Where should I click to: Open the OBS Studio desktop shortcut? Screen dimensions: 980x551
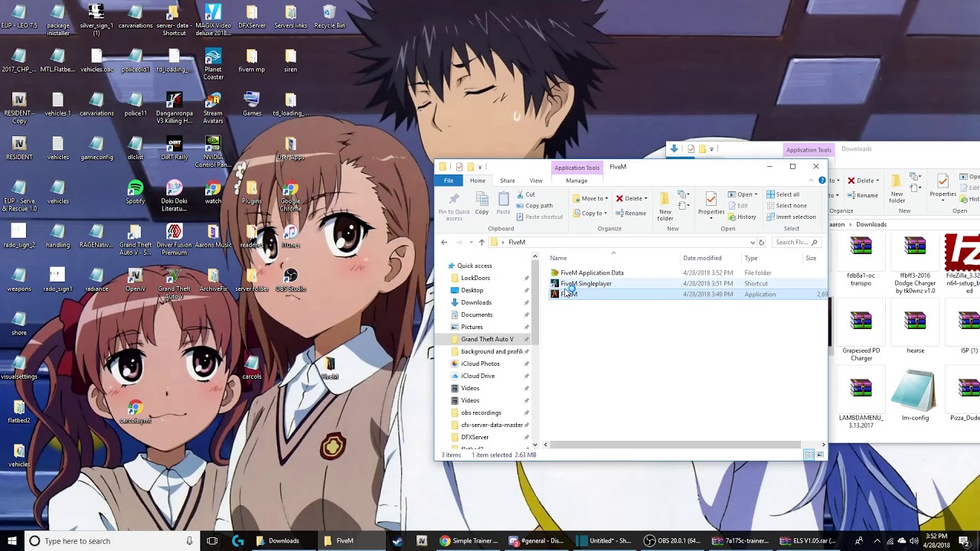290,280
